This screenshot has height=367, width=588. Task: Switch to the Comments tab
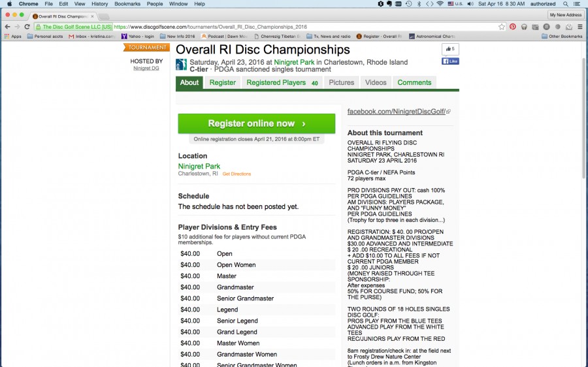pyautogui.click(x=414, y=83)
